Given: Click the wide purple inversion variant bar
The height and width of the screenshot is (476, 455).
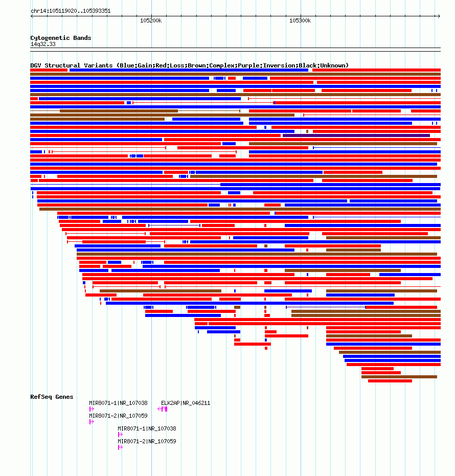Looking at the screenshot, I should [x=356, y=135].
